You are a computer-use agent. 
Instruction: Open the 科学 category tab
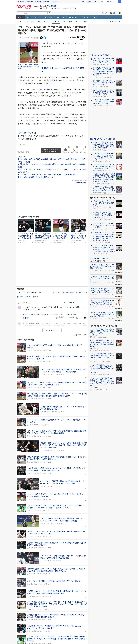[x=71, y=22]
